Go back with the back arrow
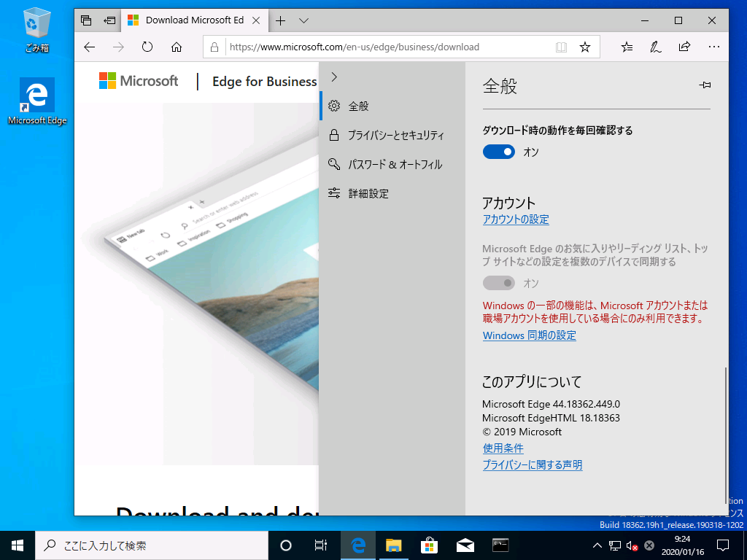The height and width of the screenshot is (560, 747). pos(90,47)
